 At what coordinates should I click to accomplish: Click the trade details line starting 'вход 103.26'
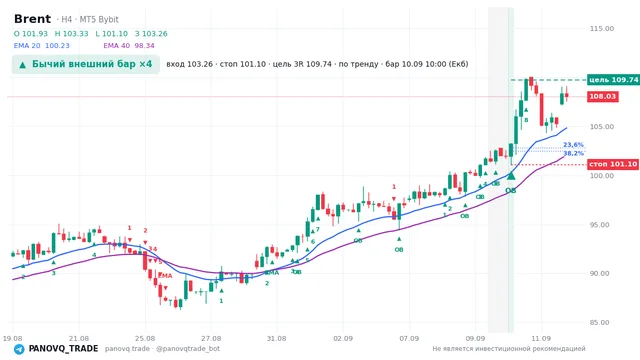tap(317, 64)
